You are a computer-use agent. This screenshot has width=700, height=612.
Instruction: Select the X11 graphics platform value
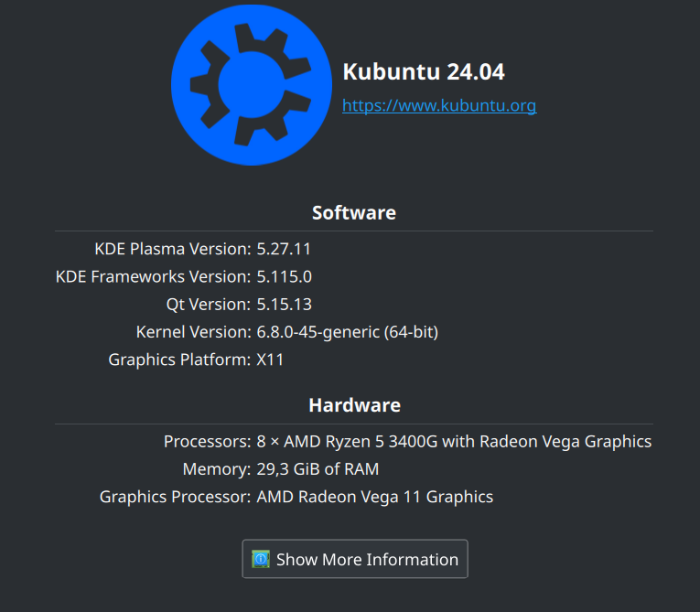coord(270,360)
